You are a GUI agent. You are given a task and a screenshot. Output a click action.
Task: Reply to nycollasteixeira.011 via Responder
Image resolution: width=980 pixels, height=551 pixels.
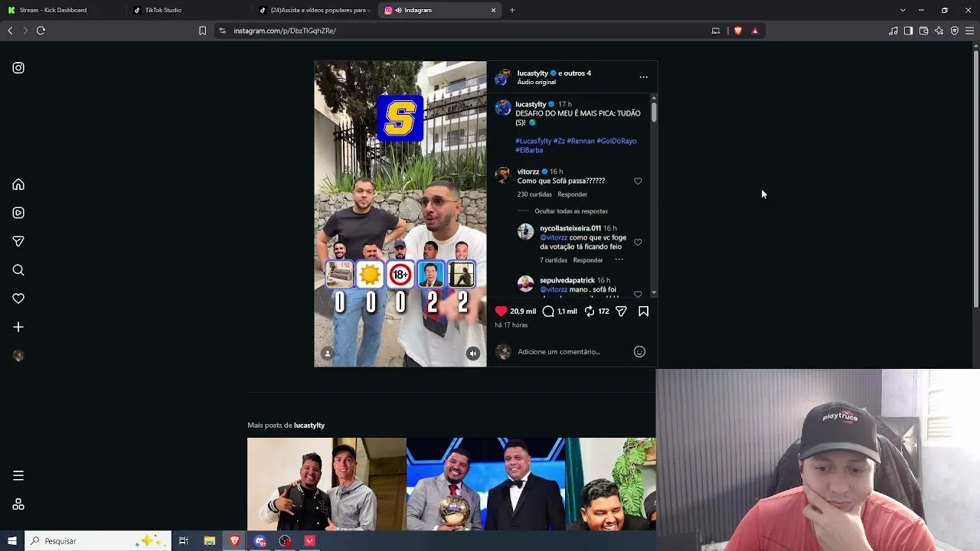coord(588,260)
